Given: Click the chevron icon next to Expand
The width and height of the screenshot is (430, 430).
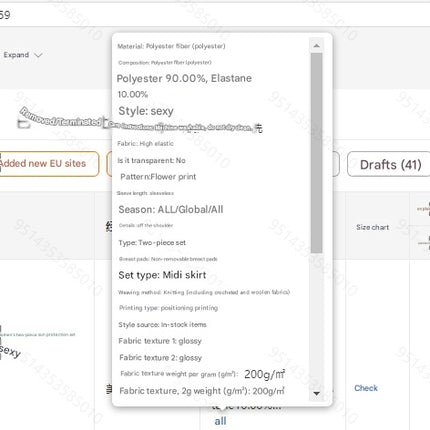Looking at the screenshot, I should coord(39,55).
